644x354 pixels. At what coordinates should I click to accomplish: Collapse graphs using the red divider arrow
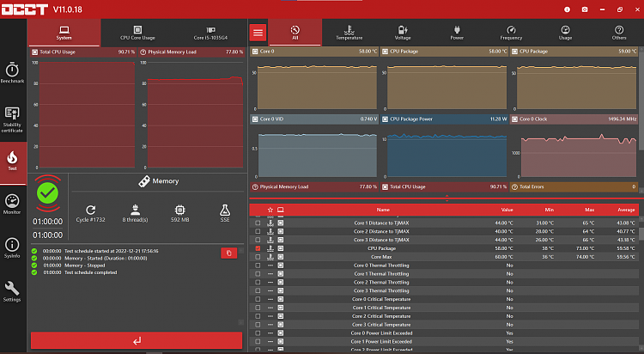point(447,198)
